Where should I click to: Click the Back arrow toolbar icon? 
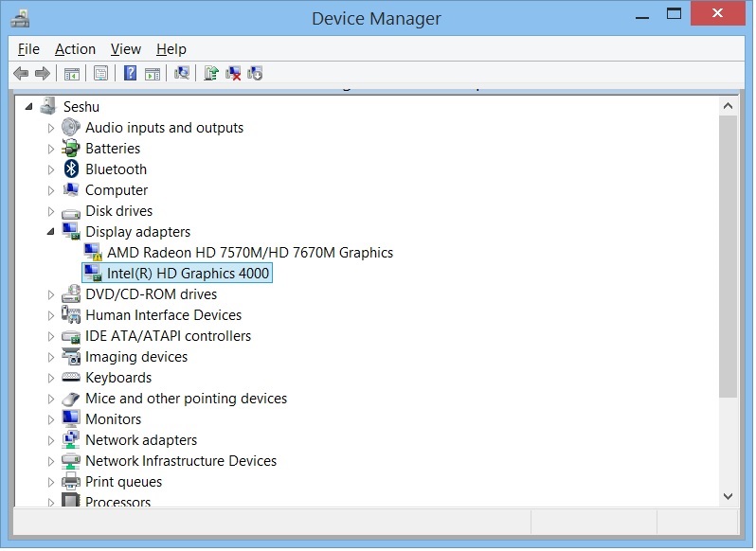click(21, 74)
